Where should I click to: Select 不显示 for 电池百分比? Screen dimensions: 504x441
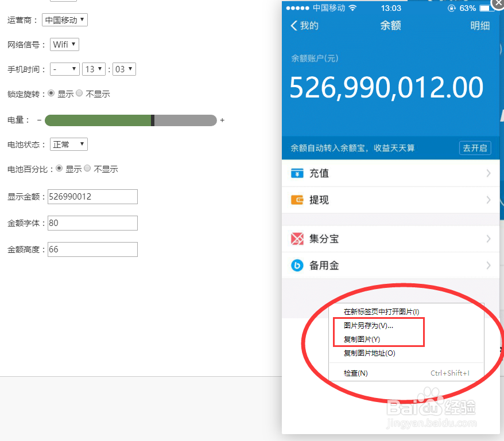click(87, 168)
